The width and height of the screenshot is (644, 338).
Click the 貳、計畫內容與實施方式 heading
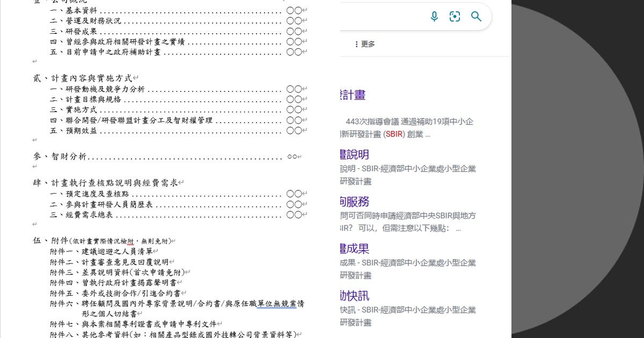(x=83, y=78)
